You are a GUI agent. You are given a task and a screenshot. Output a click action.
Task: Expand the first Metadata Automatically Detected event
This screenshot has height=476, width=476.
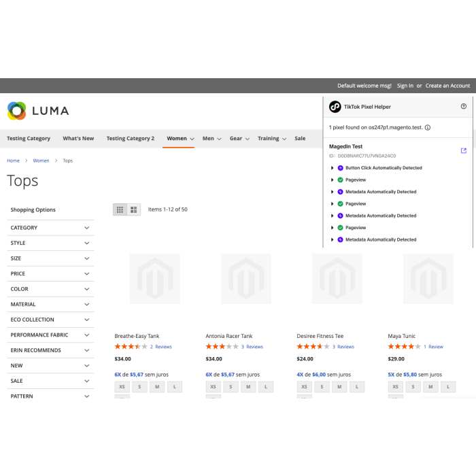(332, 192)
